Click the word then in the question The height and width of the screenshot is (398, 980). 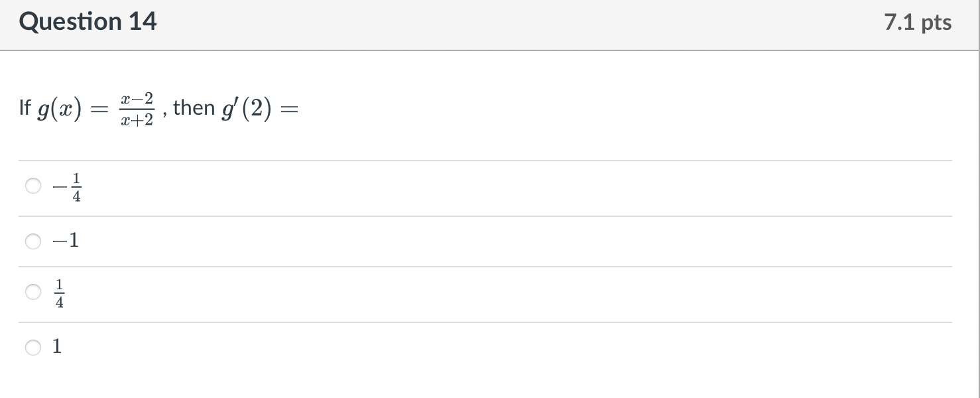coord(194,107)
